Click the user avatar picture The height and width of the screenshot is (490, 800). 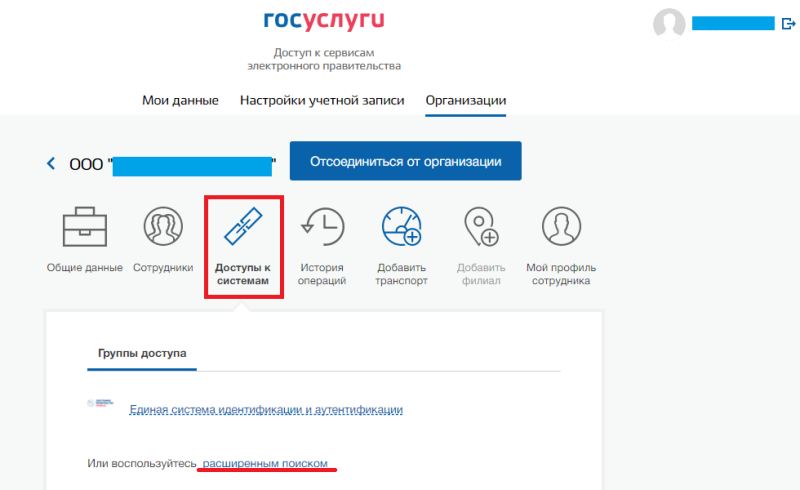tap(669, 23)
